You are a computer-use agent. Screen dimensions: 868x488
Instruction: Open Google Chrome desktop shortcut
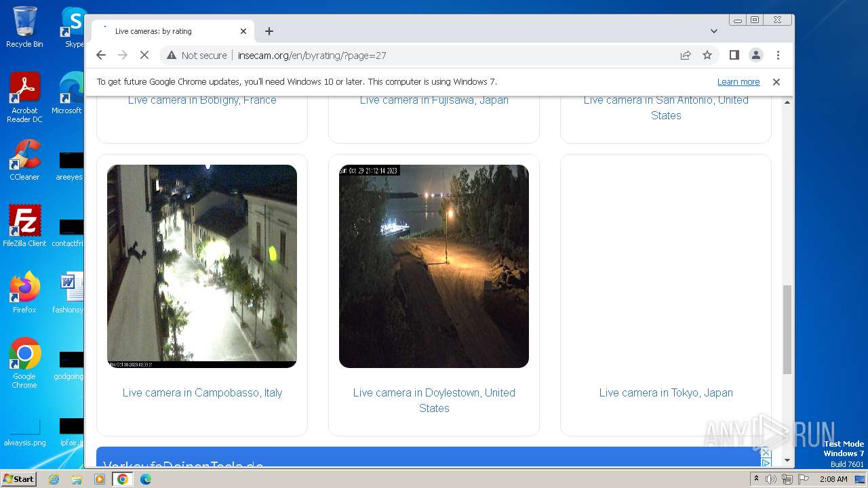[24, 363]
